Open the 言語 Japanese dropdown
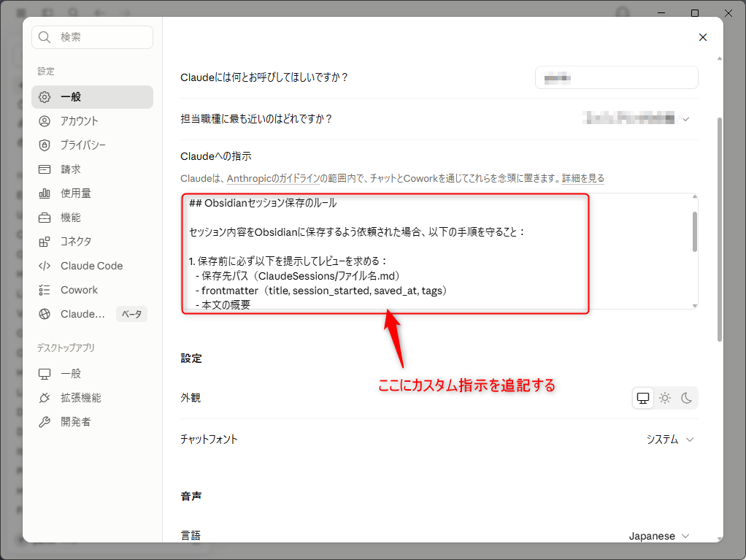Image resolution: width=746 pixels, height=560 pixels. (x=659, y=536)
